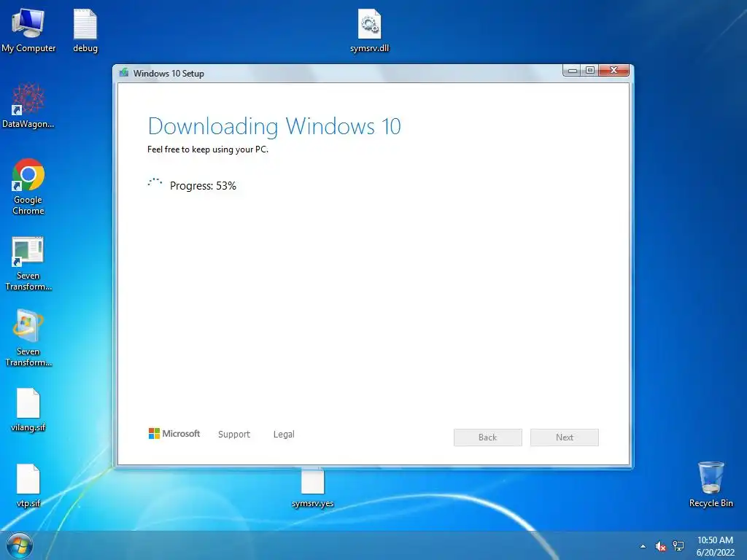Maximize the Windows 10 Setup window
This screenshot has height=560, width=747.
(x=589, y=71)
